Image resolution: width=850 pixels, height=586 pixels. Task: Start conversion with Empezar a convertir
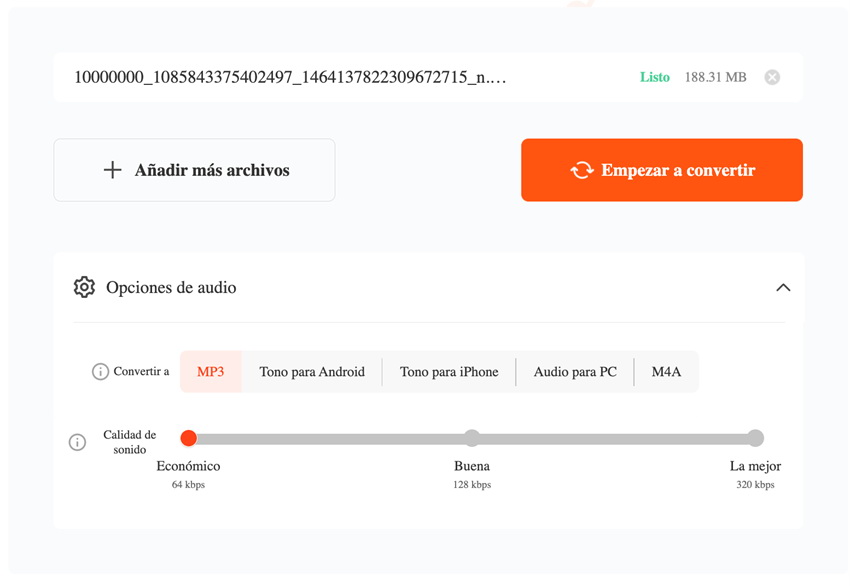[x=662, y=170]
